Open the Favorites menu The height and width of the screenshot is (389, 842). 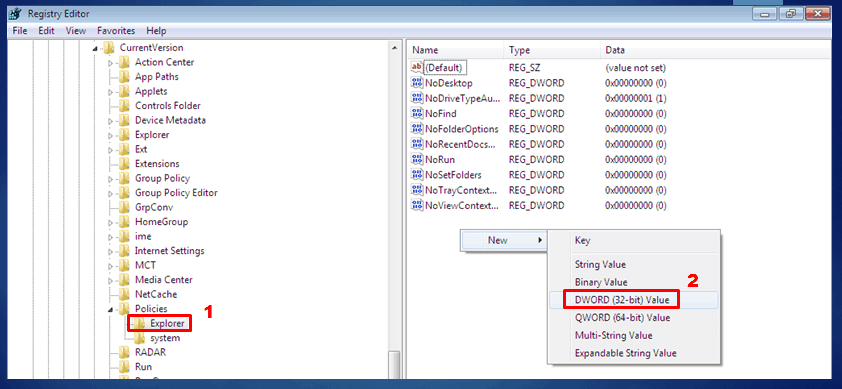116,31
